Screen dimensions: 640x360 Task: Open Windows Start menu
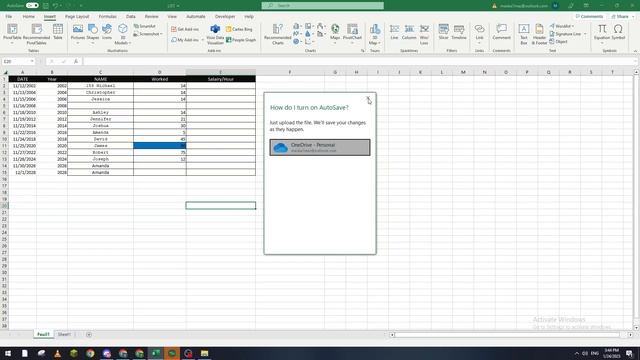tap(8, 353)
